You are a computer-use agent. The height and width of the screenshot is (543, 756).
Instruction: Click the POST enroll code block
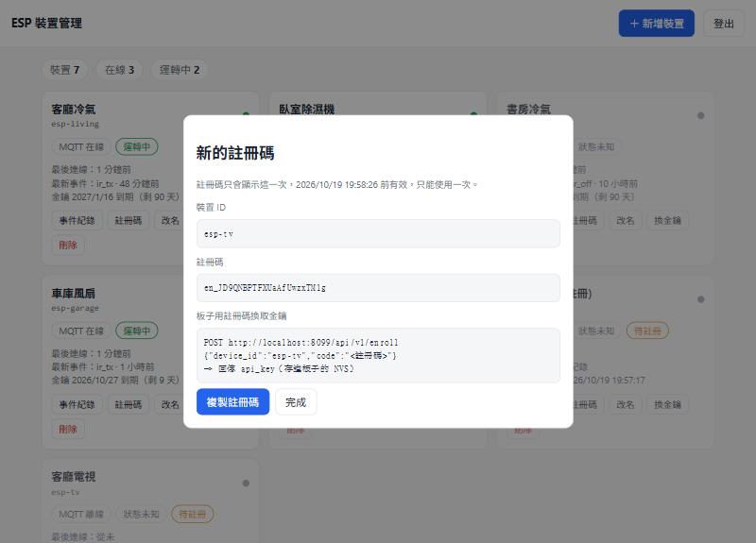tap(378, 356)
